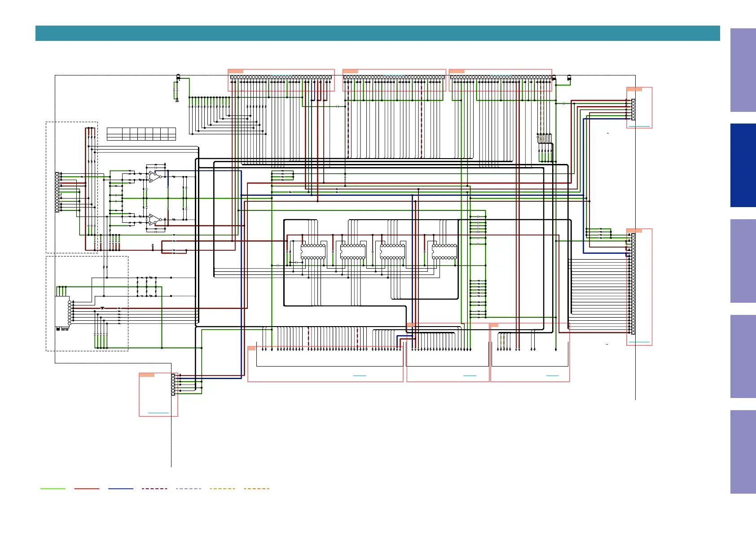Select the rightmost IC chip in the row of four
Image resolution: width=756 pixels, height=535 pixels.
coord(444,252)
